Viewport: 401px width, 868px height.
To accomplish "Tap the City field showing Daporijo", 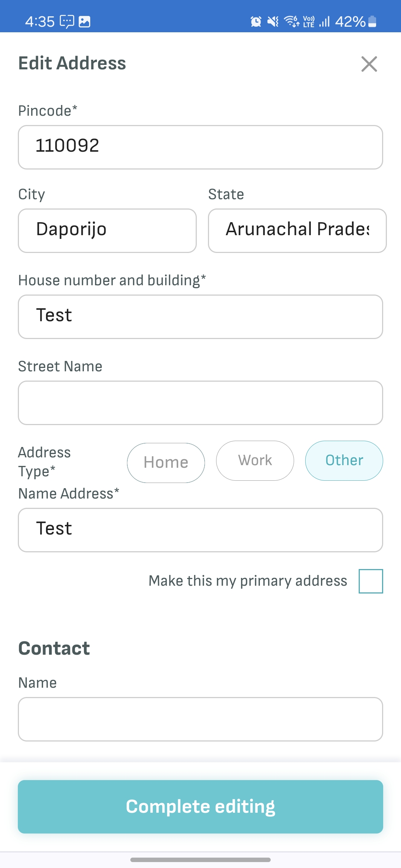I will [x=107, y=230].
